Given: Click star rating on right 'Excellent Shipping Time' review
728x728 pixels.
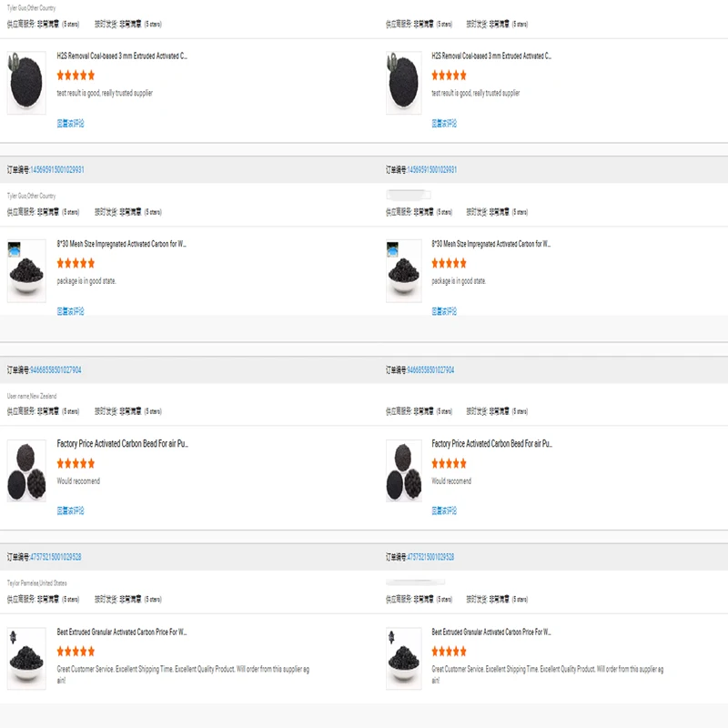Looking at the screenshot, I should coord(450,652).
